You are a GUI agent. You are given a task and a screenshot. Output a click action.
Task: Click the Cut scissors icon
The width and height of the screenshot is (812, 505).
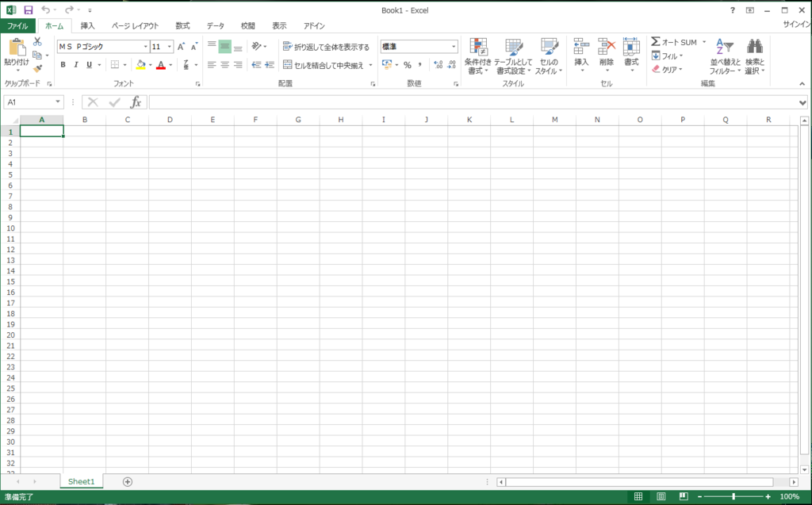point(37,41)
